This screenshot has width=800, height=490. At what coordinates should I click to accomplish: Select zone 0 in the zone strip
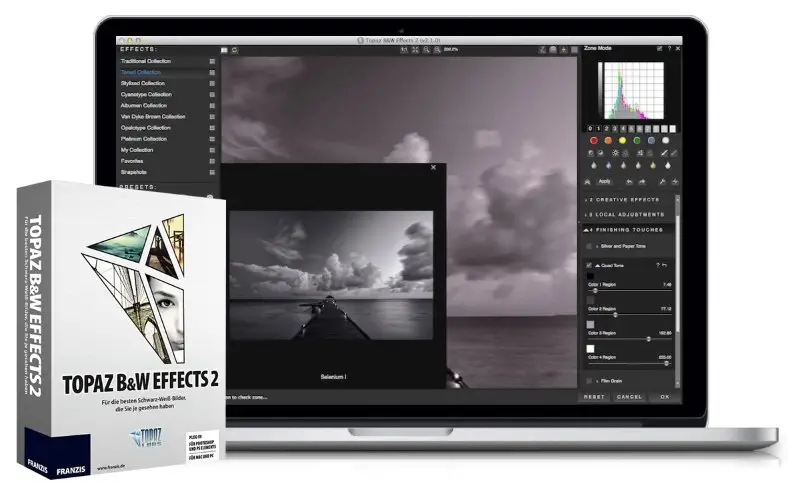coord(590,129)
